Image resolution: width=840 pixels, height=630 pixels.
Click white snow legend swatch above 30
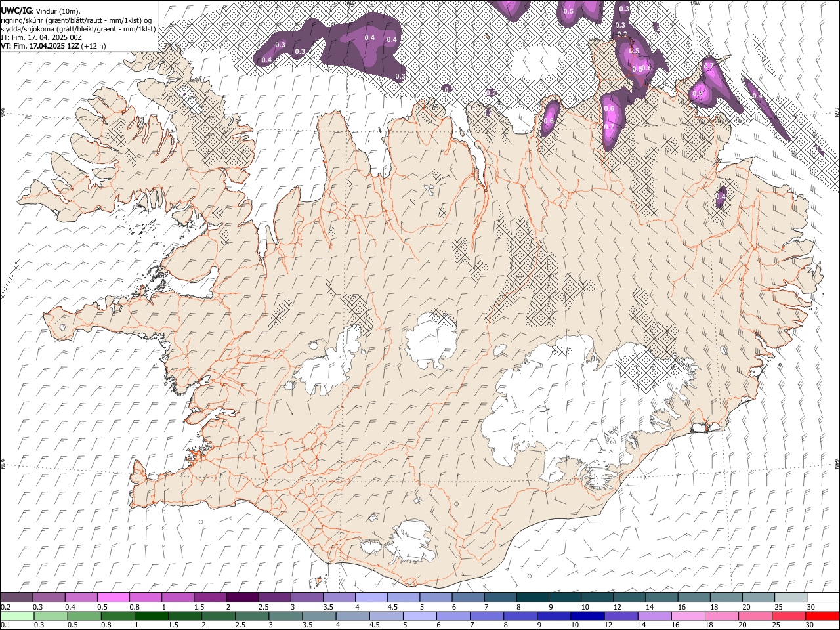[x=823, y=598]
